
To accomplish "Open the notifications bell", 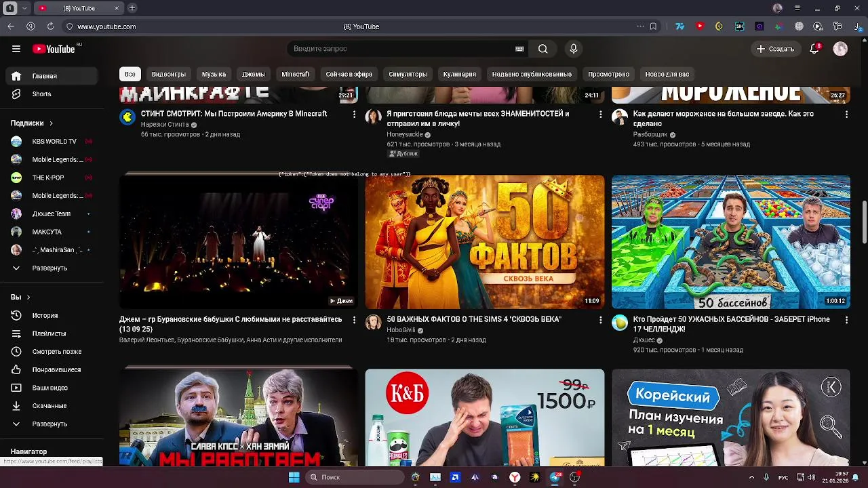I will click(815, 49).
